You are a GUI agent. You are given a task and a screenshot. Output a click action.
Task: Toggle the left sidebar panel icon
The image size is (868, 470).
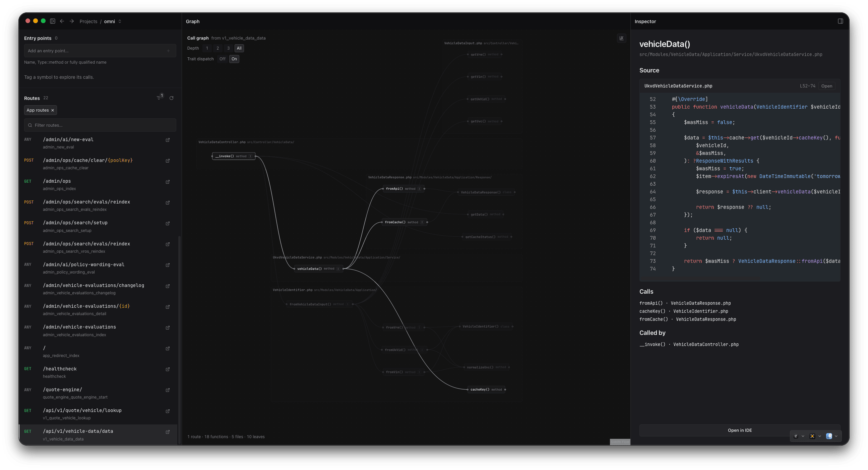53,21
